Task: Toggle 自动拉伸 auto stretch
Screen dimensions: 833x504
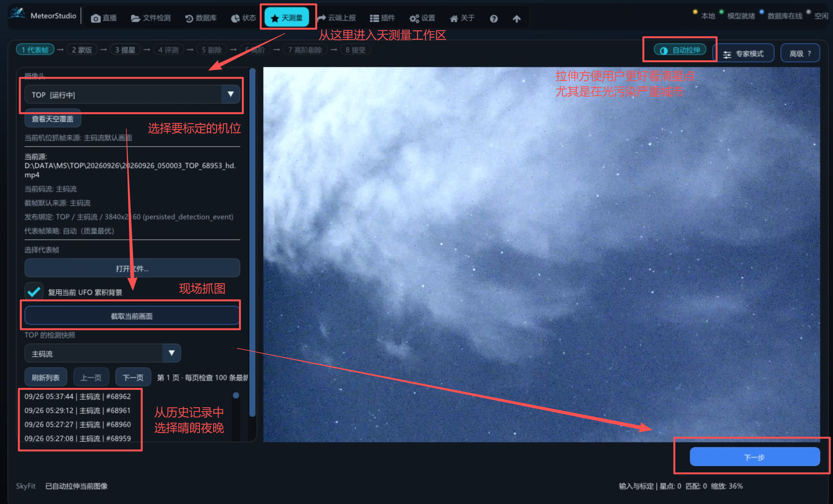Action: pos(680,50)
